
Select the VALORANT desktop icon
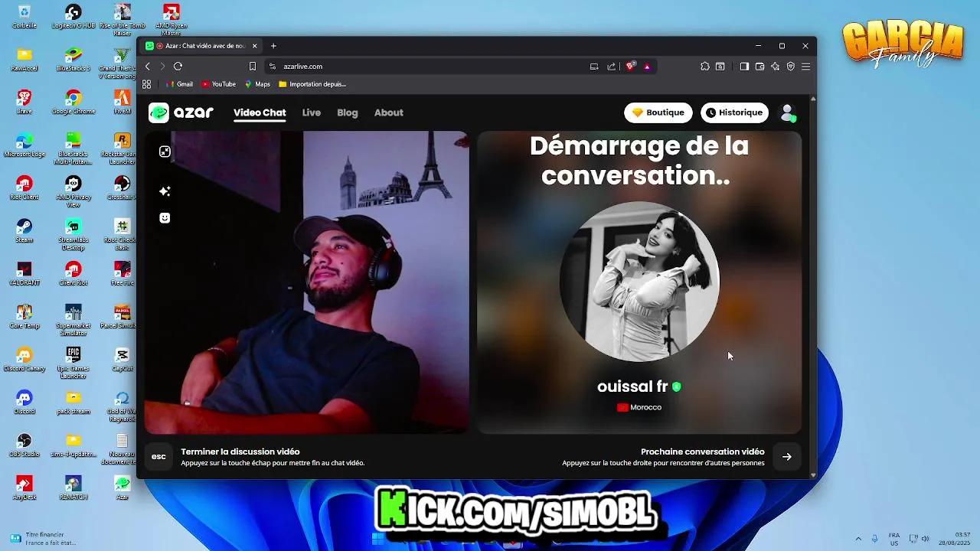pos(24,273)
